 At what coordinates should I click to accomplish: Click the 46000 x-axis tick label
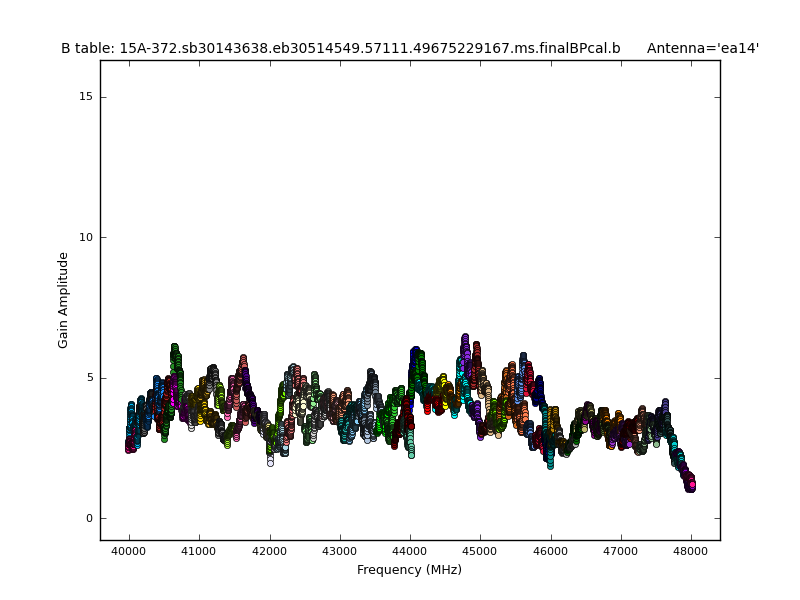point(550,551)
